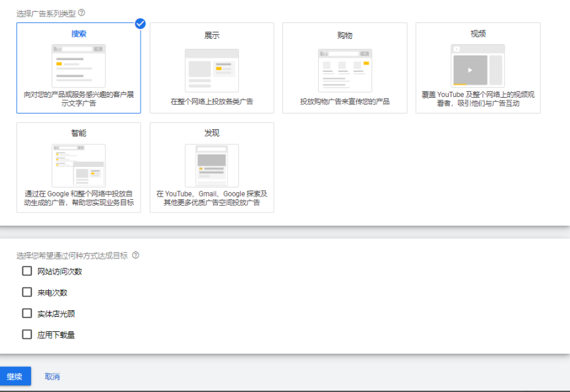Click the 网站访问次数 label text
Viewport: 570px width, 392px height.
(59, 272)
